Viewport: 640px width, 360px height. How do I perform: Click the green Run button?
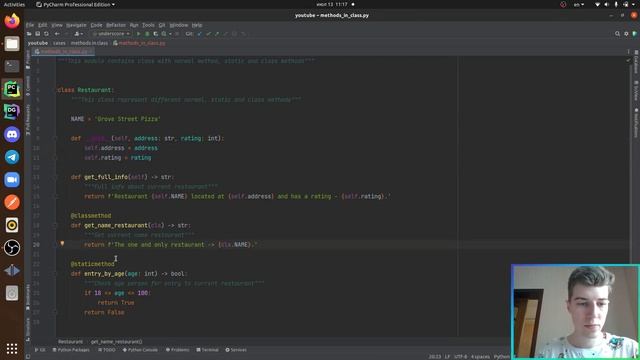[138, 34]
